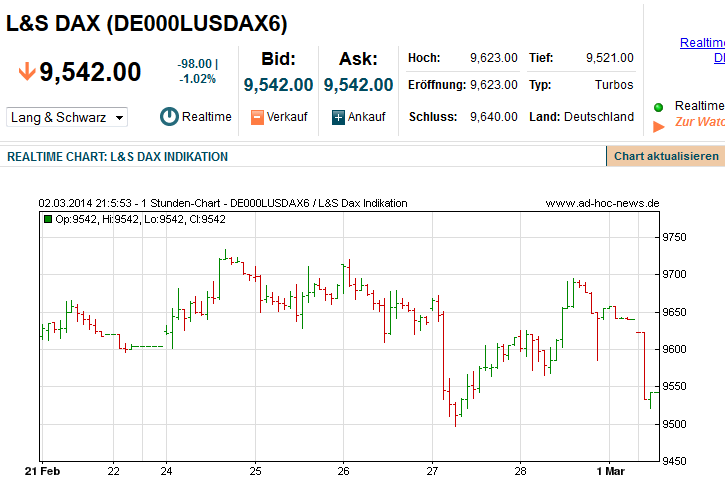Viewport: 725px width, 491px height.
Task: Open the Lang & Schwarz exchange dropdown
Action: (67, 117)
